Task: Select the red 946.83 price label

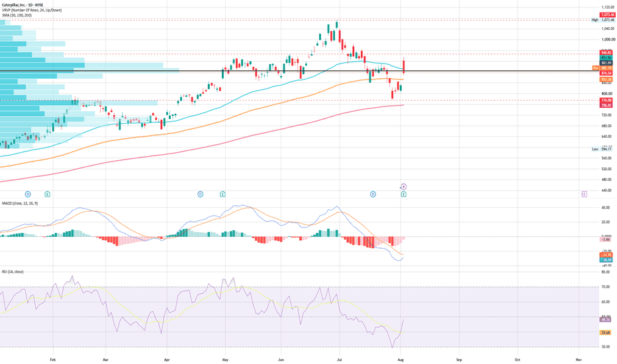Action: (x=606, y=52)
